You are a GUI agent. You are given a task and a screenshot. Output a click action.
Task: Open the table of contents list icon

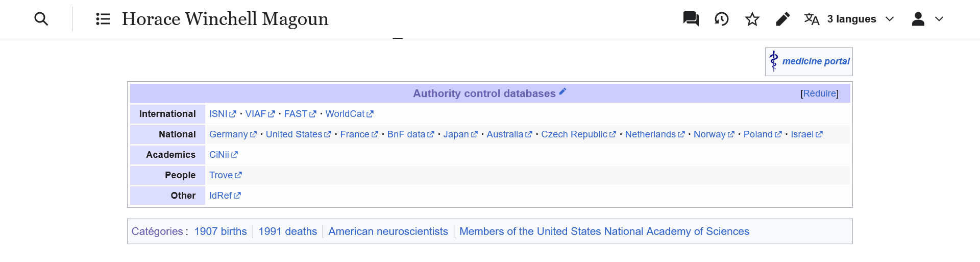[103, 19]
